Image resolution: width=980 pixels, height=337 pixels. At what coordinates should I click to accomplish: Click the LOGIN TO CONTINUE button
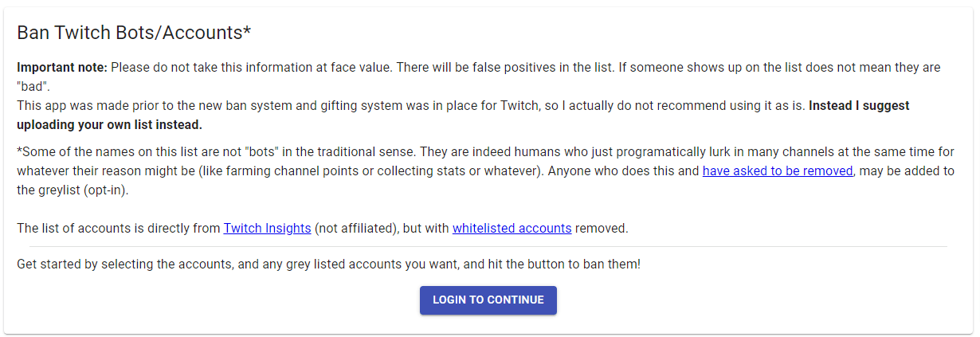(x=488, y=300)
